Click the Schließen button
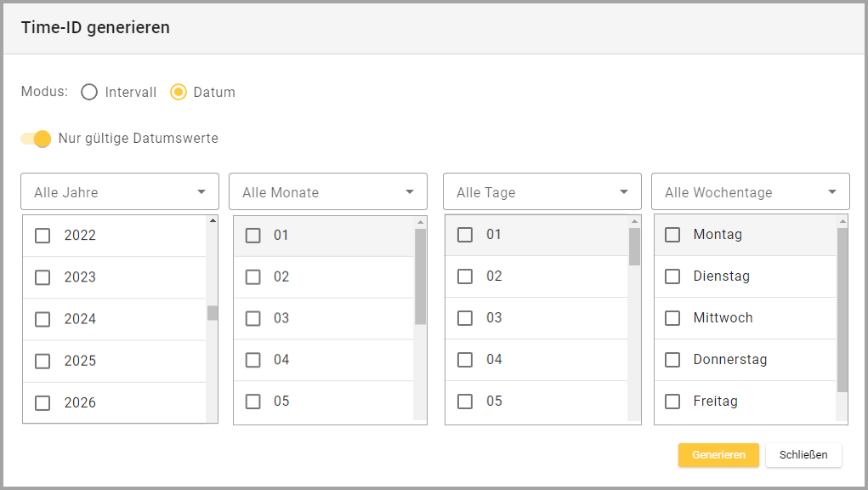The width and height of the screenshot is (868, 490). point(803,455)
